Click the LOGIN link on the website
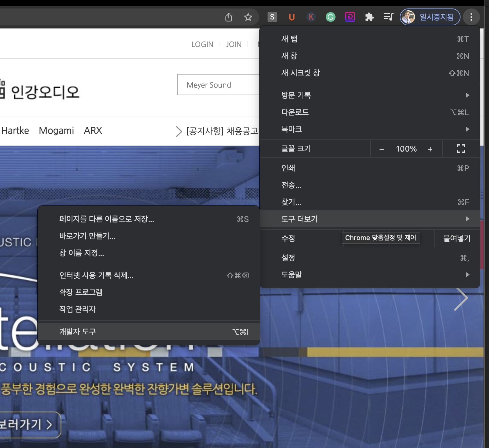This screenshot has width=489, height=448. (x=202, y=45)
